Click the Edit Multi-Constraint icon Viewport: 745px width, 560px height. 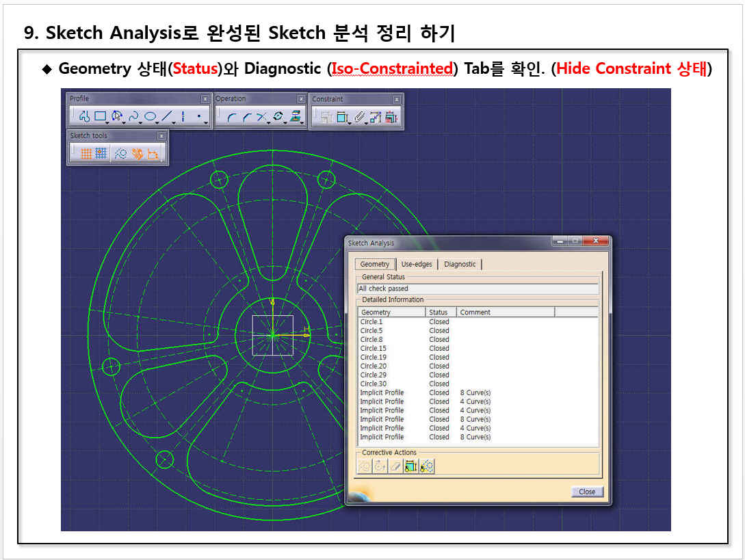click(391, 118)
